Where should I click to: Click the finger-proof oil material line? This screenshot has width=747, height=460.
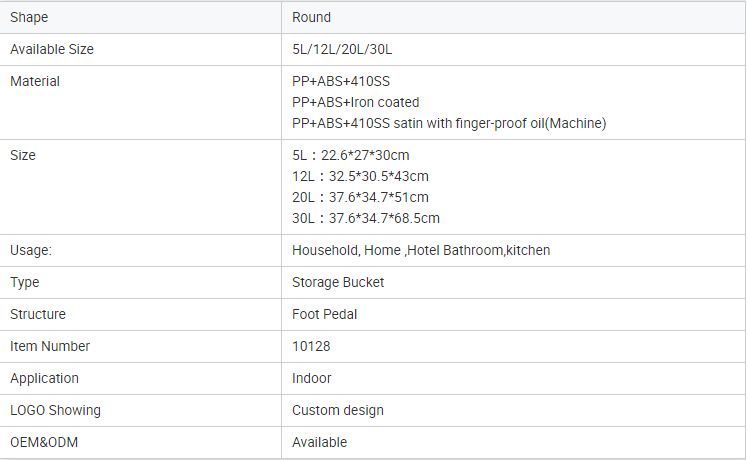(x=449, y=123)
